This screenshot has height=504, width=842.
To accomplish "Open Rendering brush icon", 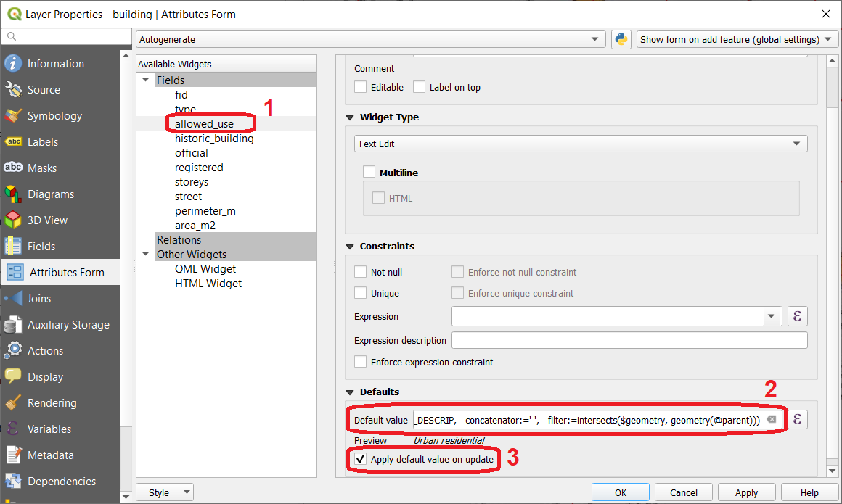I will 13,402.
